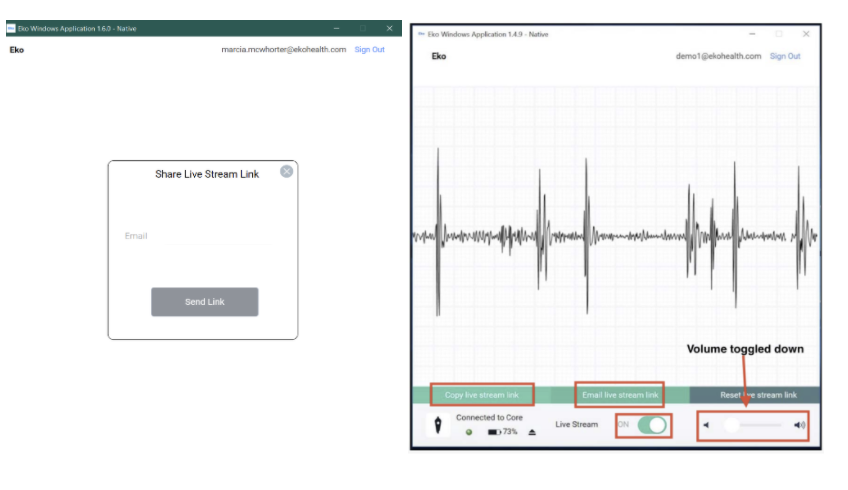The width and height of the screenshot is (848, 490).
Task: Sign out of marcia.mcwhorter account
Action: 369,49
